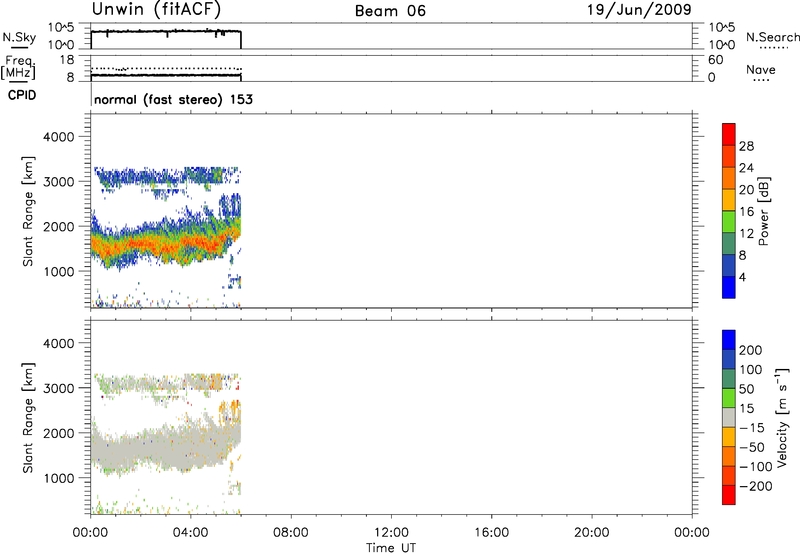
Task: Click the 'Time UT' axis label
Action: [391, 548]
